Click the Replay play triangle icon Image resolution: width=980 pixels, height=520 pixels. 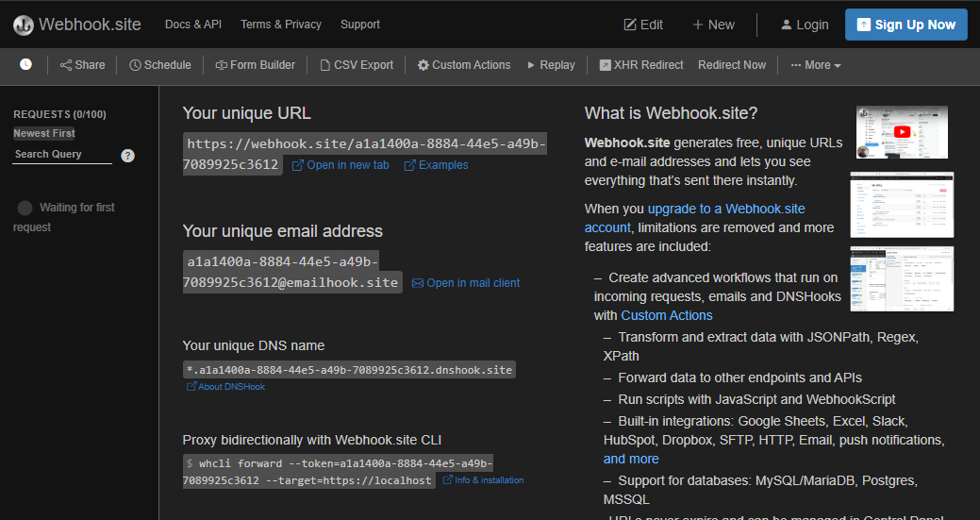[531, 65]
